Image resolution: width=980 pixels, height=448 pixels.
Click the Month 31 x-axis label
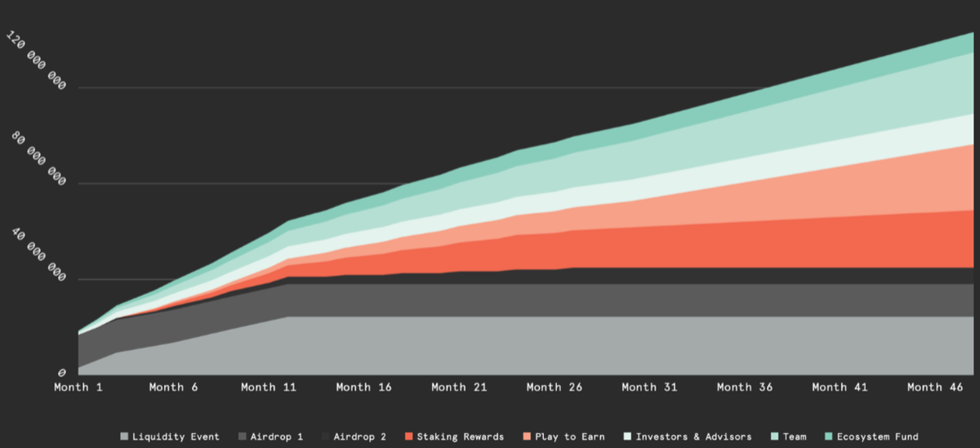tap(649, 387)
